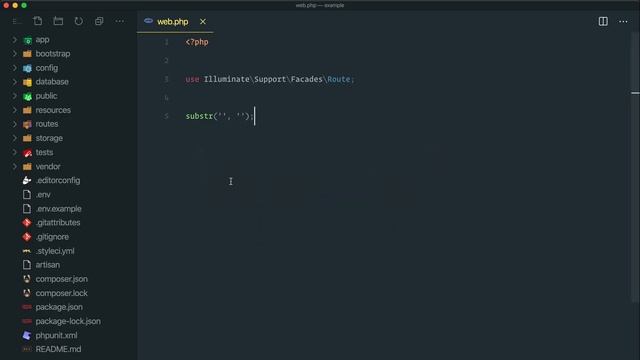Click the routes folder icon

click(x=27, y=124)
